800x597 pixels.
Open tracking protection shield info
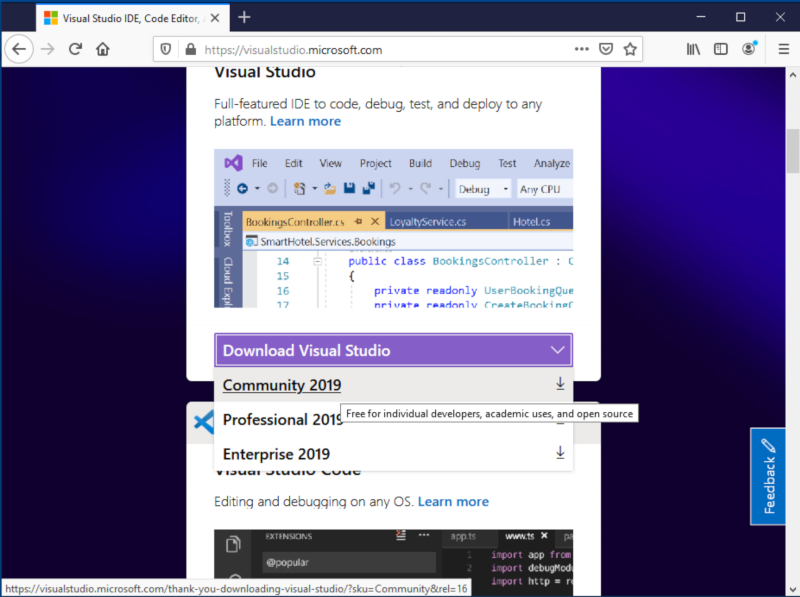pyautogui.click(x=165, y=49)
